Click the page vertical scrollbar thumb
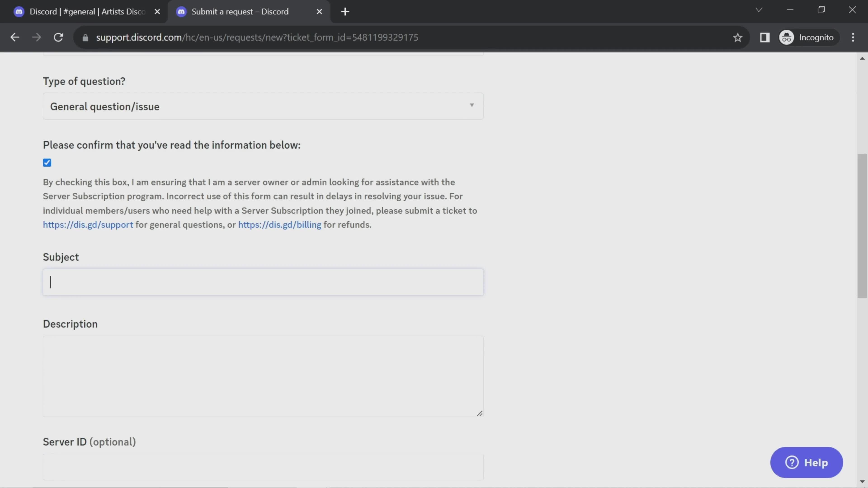The width and height of the screenshot is (868, 488). pyautogui.click(x=862, y=226)
